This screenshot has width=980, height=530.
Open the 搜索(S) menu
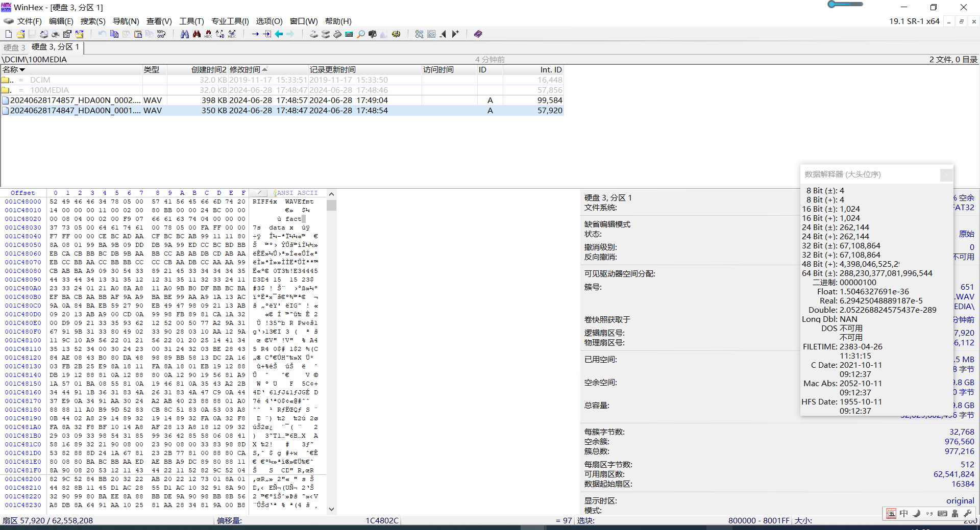click(93, 21)
